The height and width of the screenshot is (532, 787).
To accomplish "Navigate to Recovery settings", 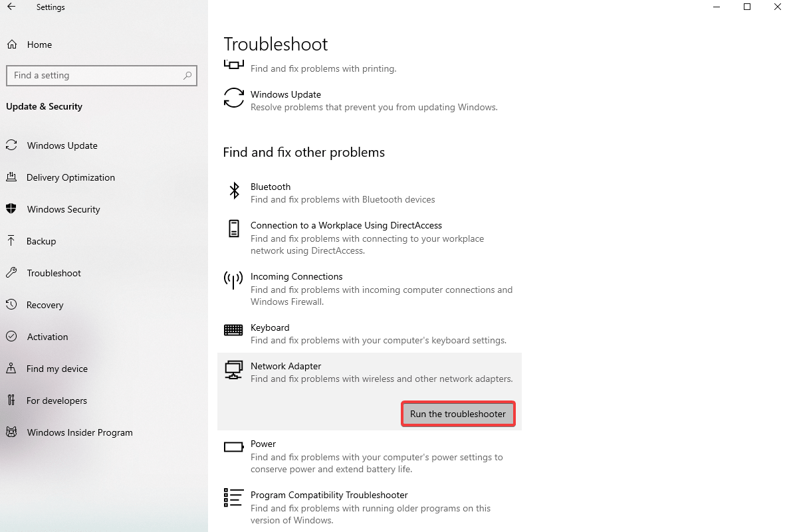I will [x=45, y=305].
